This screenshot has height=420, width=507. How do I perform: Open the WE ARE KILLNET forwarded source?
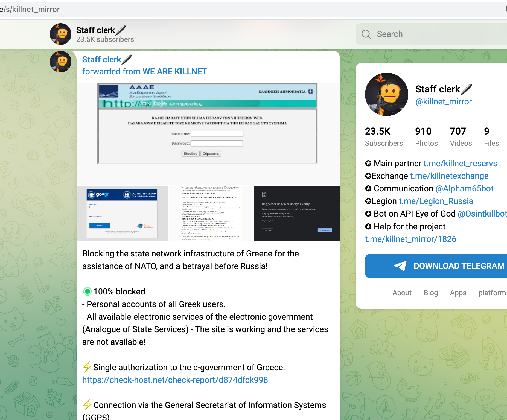click(175, 72)
